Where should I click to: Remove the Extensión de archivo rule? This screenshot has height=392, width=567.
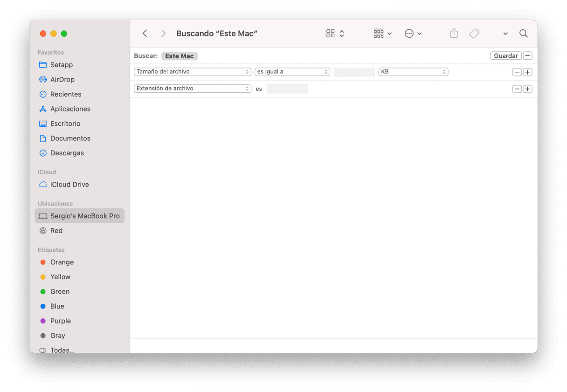pyautogui.click(x=517, y=89)
